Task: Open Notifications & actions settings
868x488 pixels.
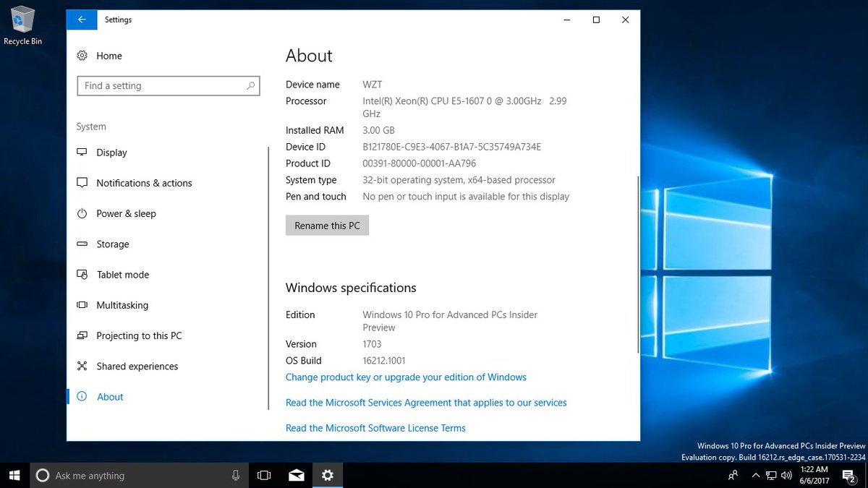Action: click(x=144, y=183)
